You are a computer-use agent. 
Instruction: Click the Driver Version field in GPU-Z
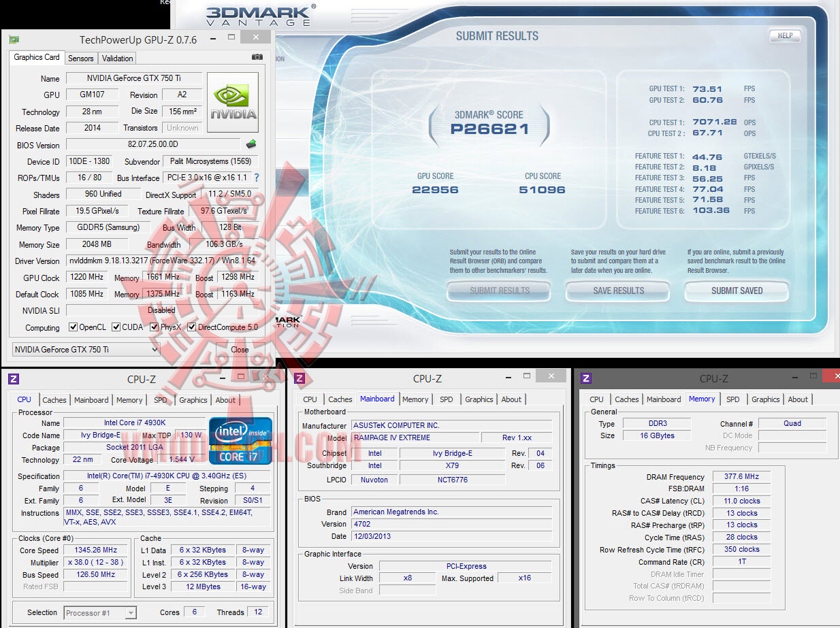pyautogui.click(x=162, y=261)
